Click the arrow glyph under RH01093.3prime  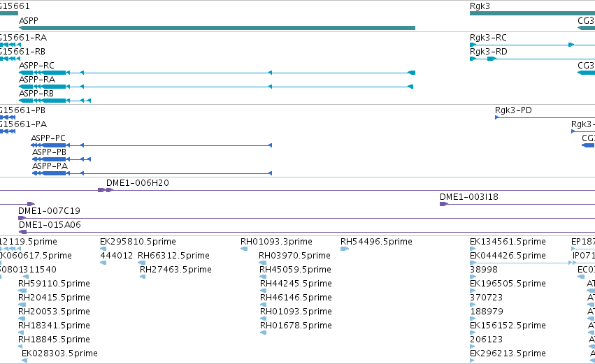pos(244,249)
